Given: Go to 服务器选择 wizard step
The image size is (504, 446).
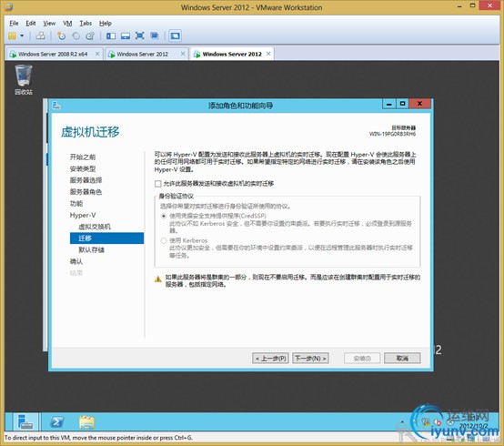Looking at the screenshot, I should pos(86,180).
